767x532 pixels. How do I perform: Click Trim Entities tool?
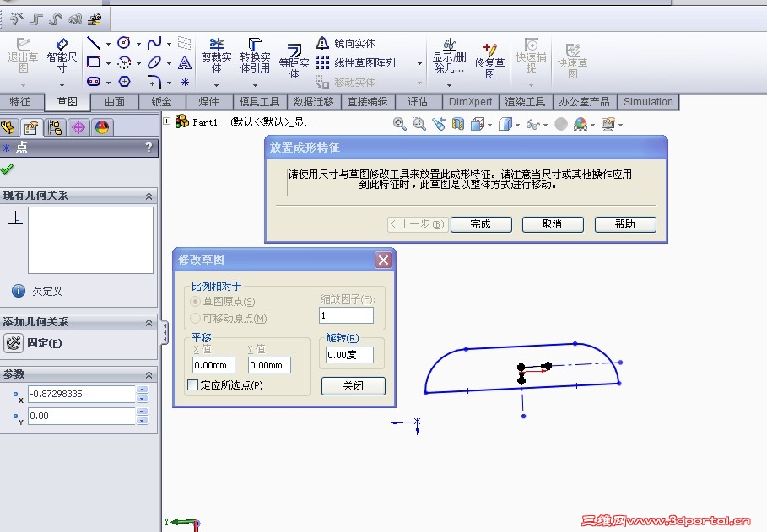tap(216, 56)
